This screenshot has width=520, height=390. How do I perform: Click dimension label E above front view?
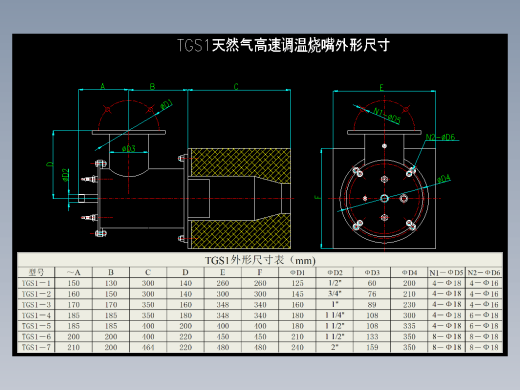[382, 88]
